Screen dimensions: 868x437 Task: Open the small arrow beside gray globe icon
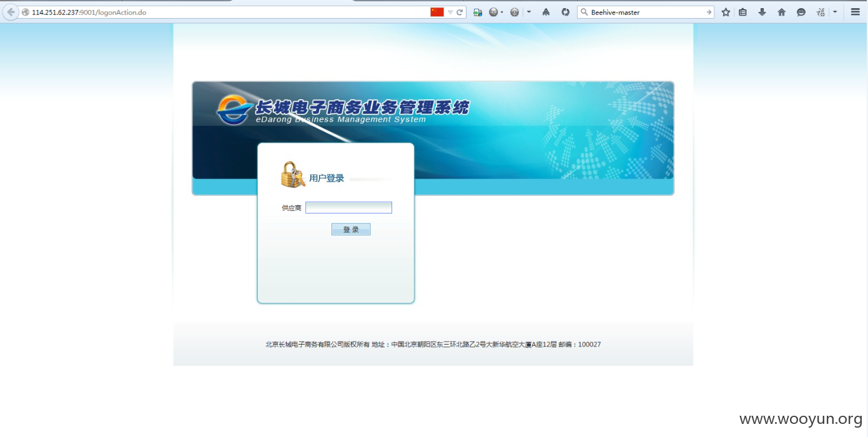501,12
